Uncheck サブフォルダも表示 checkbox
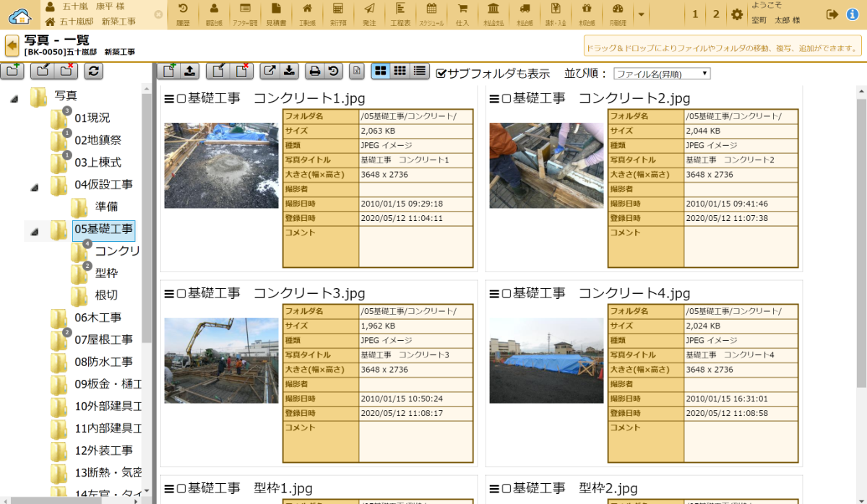Screen dimensions: 867x504 click(x=441, y=74)
